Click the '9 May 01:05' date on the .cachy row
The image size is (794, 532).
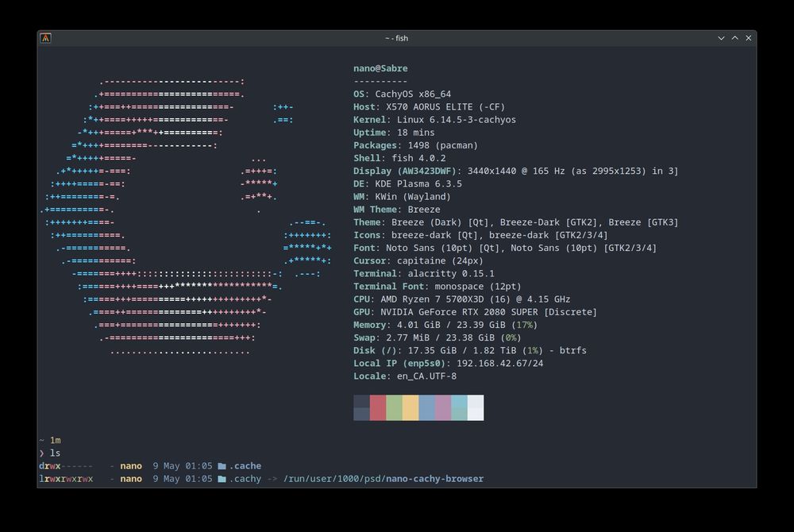183,479
